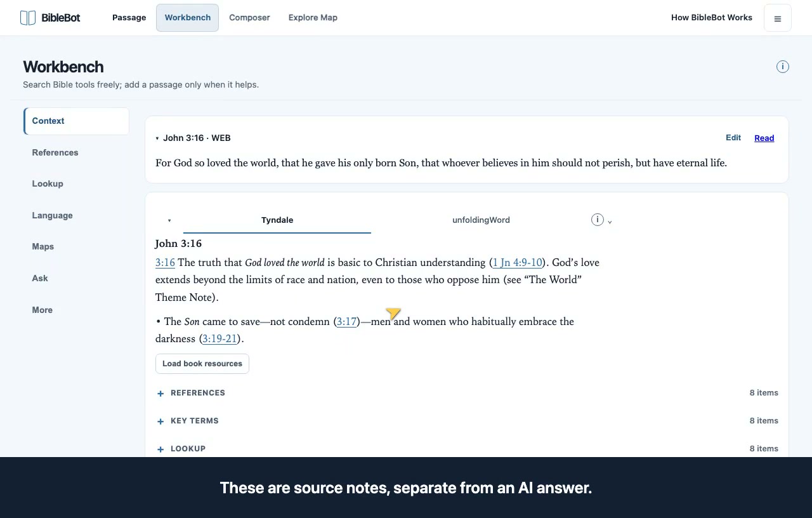Select More in the sidebar
This screenshot has height=518, width=812.
[x=76, y=310]
